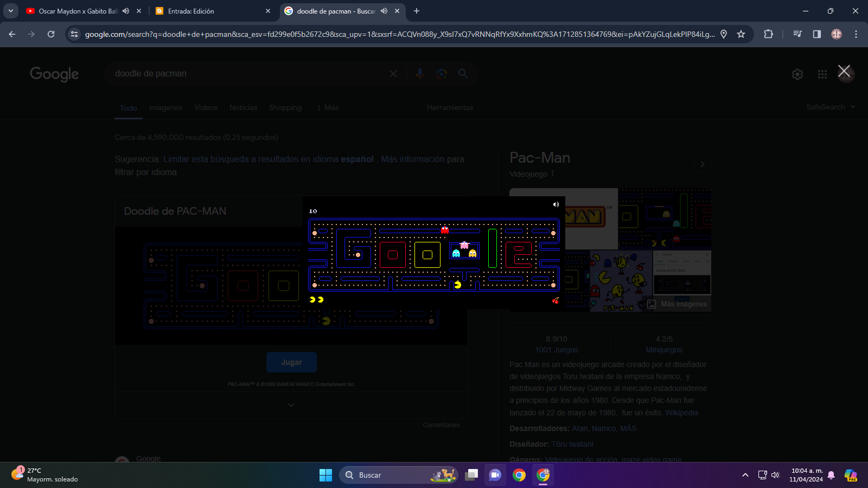
Task: Switch to Imágenes results
Action: 166,108
